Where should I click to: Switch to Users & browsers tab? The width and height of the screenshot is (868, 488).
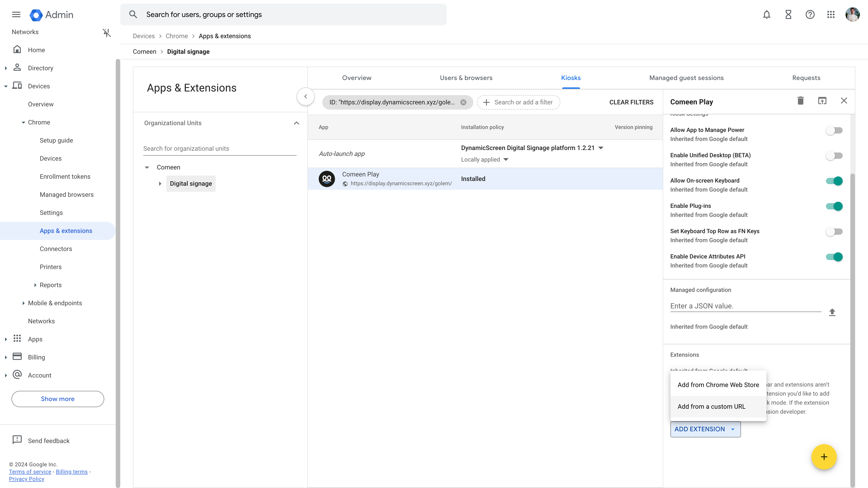point(466,78)
